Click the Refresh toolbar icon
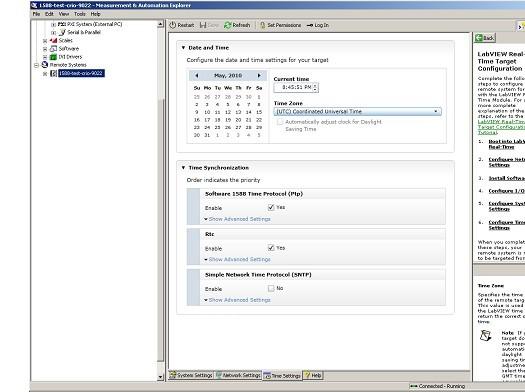 228,25
